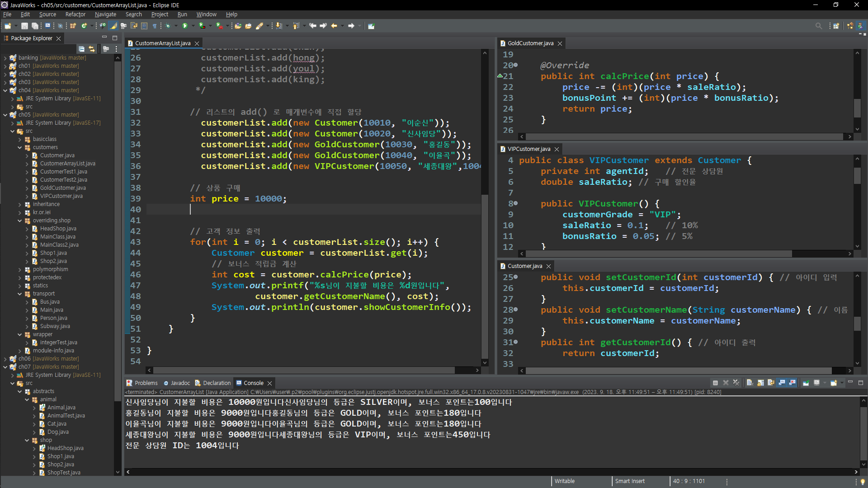Open the Refactor menu
Screen dimensions: 868x488
75,14
